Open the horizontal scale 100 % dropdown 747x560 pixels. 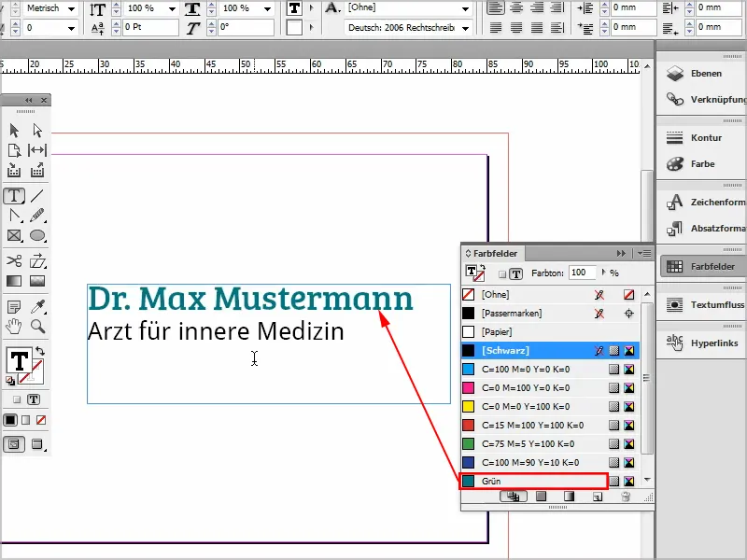[268, 8]
